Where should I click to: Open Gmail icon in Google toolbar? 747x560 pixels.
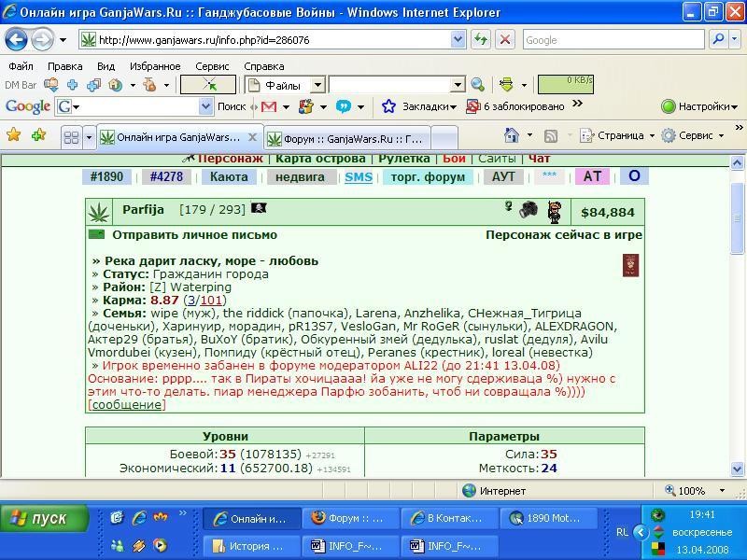tap(269, 106)
